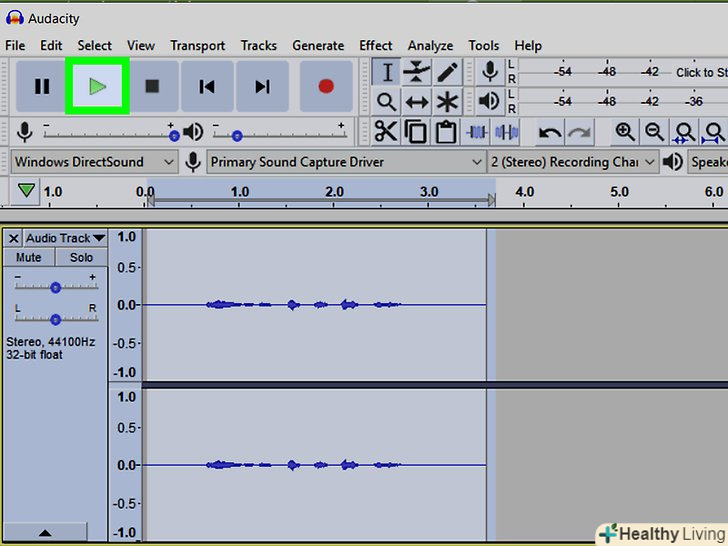Viewport: 728px width, 546px height.
Task: Collapse the track using bottom arrow button
Action: (x=45, y=532)
